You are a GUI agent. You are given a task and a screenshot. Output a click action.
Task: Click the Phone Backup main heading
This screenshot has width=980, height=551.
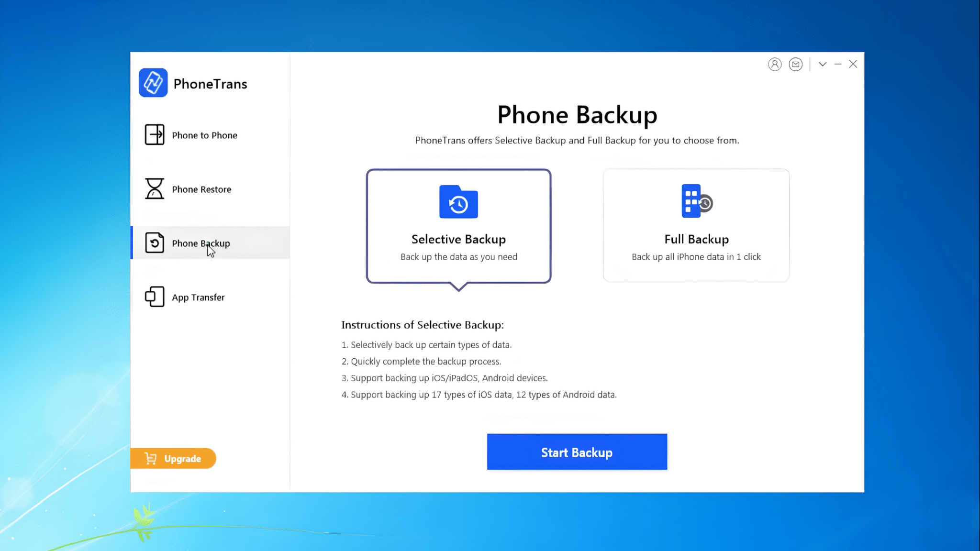click(577, 115)
